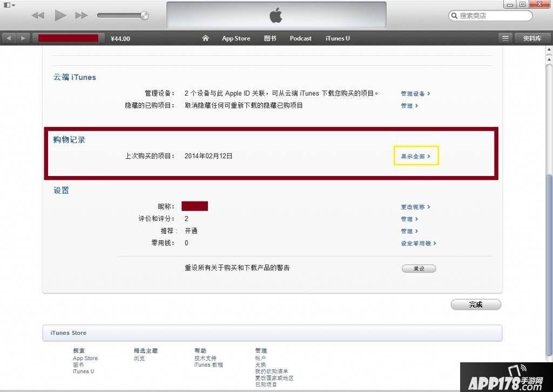Viewport: 553px width, 392px height.
Task: Open the Podcast tab
Action: 300,38
